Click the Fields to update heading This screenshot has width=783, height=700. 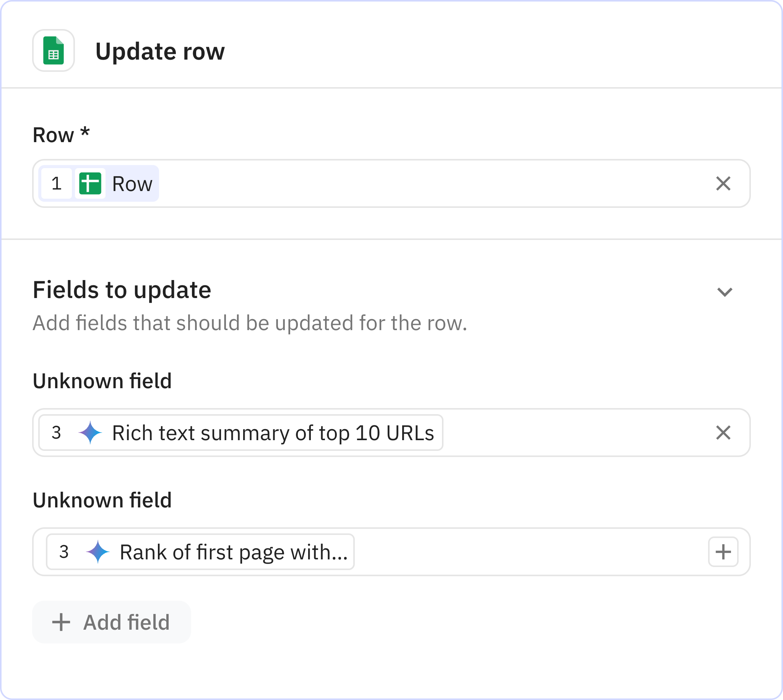122,290
